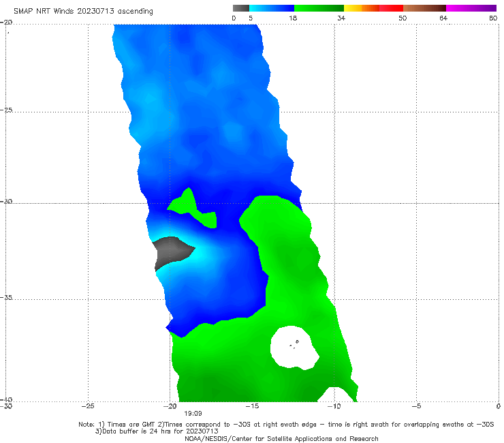Screen dimensions: 504x443
Task: Click the '-10' longitude axis label
Action: coord(334,406)
